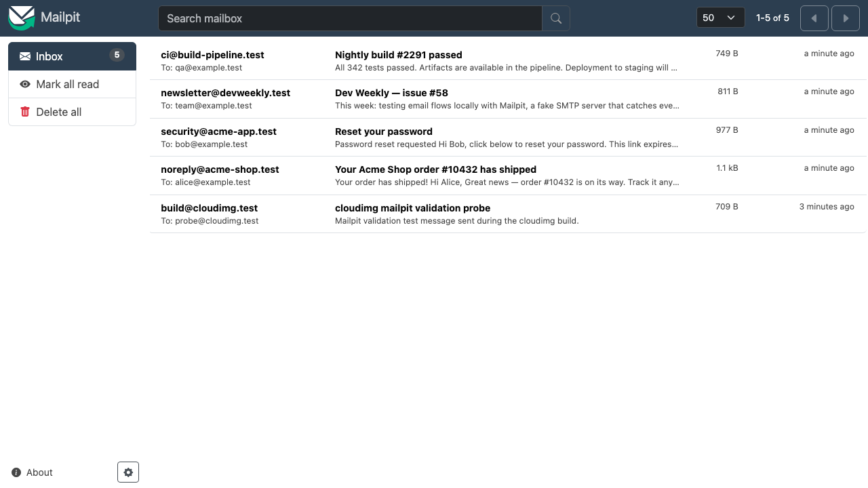The image size is (868, 488).
Task: Open Acme Shop order #10432 shipped email
Action: (x=508, y=176)
